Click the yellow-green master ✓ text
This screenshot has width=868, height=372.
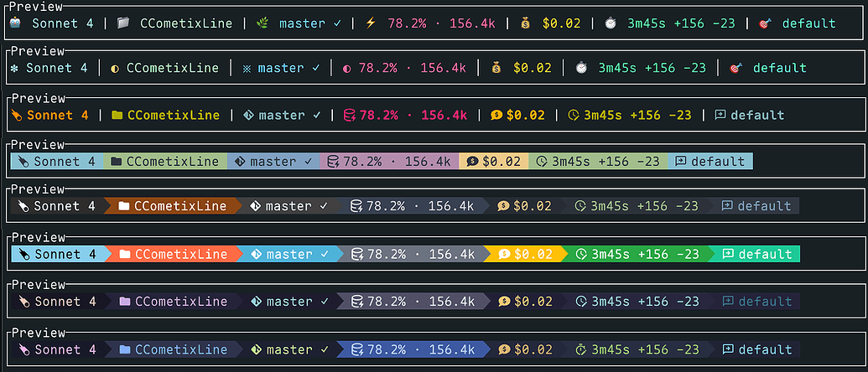coord(298,350)
